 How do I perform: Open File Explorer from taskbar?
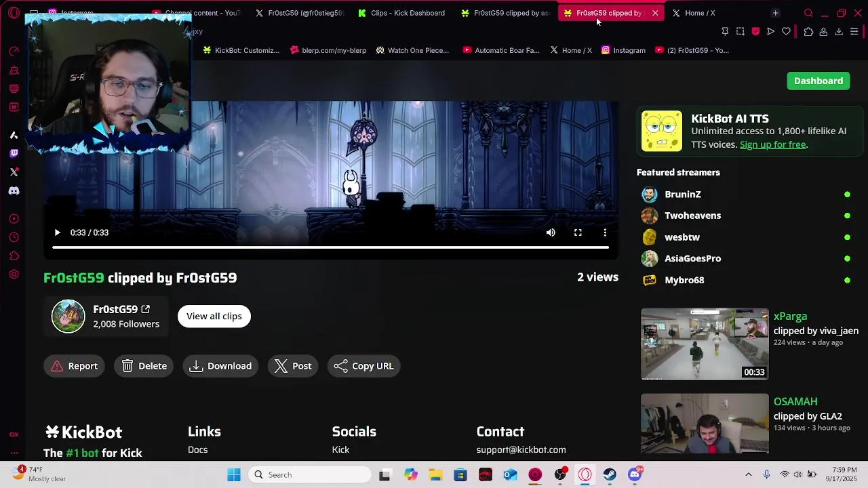point(435,475)
